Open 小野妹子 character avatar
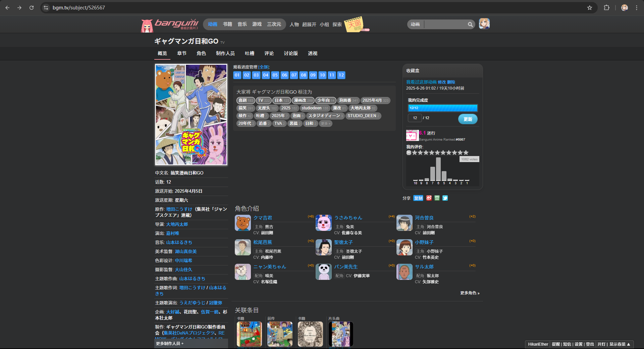Screen dimensions: 644x349 tap(405, 247)
